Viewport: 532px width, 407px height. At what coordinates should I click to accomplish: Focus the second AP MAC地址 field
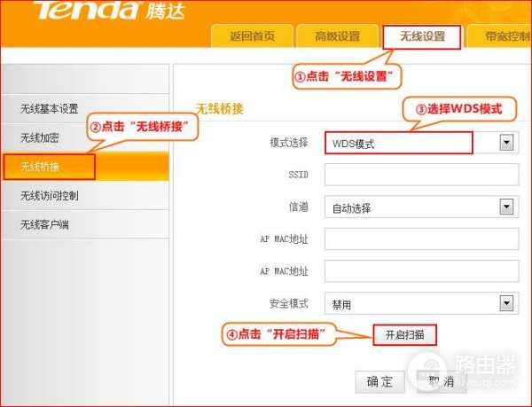point(422,271)
